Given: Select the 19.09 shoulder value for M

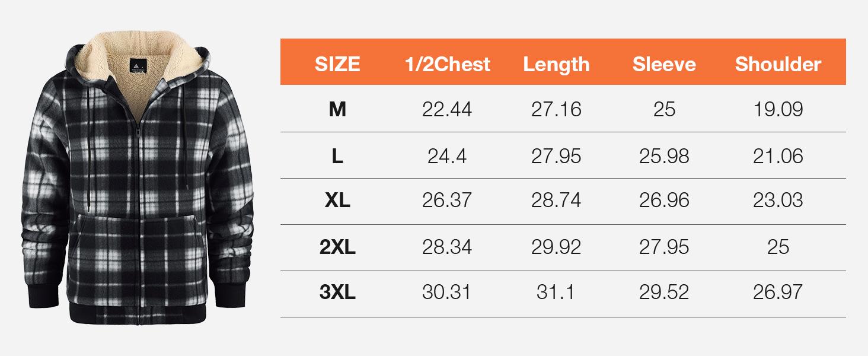Looking at the screenshot, I should point(778,109).
